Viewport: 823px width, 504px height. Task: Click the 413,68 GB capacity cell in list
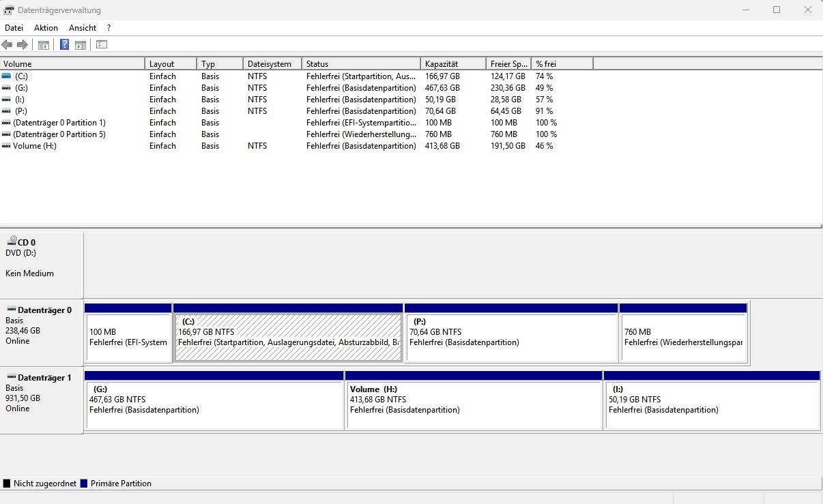[x=442, y=146]
